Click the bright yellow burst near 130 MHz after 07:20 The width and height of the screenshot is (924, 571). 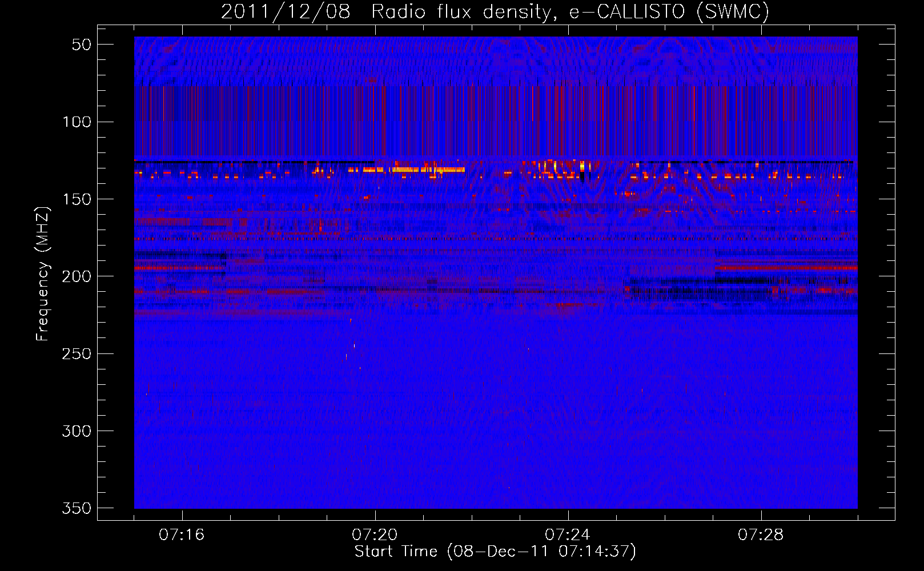point(427,169)
